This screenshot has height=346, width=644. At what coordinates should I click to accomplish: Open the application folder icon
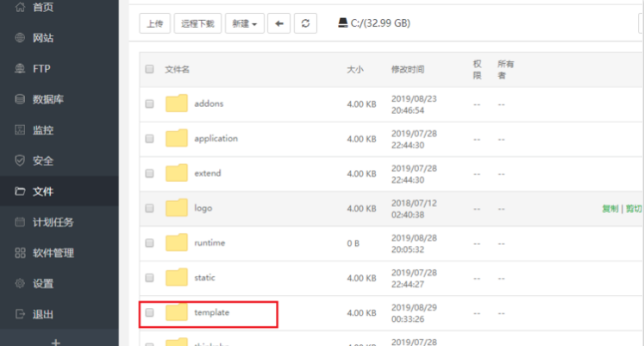pos(177,138)
